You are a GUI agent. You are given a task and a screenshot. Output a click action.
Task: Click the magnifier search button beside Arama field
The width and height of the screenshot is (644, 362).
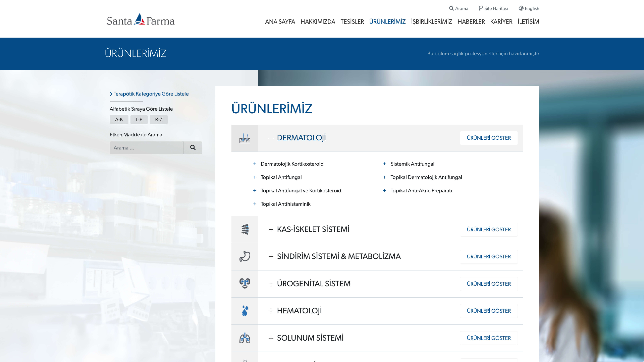[x=193, y=148]
